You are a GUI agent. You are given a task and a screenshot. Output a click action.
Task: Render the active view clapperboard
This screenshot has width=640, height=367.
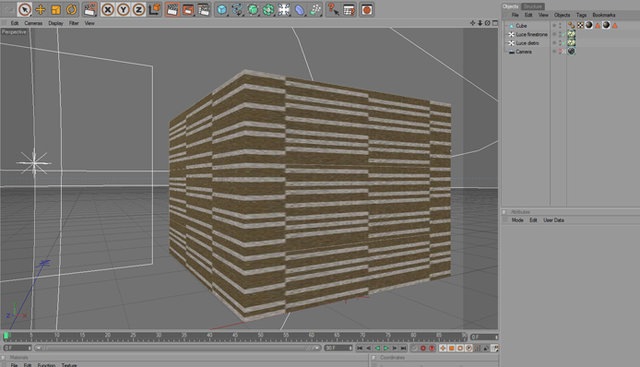(x=172, y=9)
